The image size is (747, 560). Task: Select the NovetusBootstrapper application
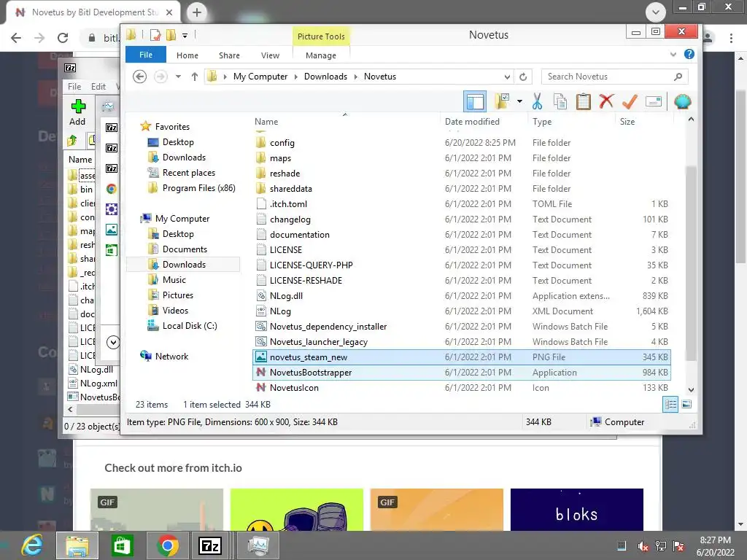click(x=462, y=373)
